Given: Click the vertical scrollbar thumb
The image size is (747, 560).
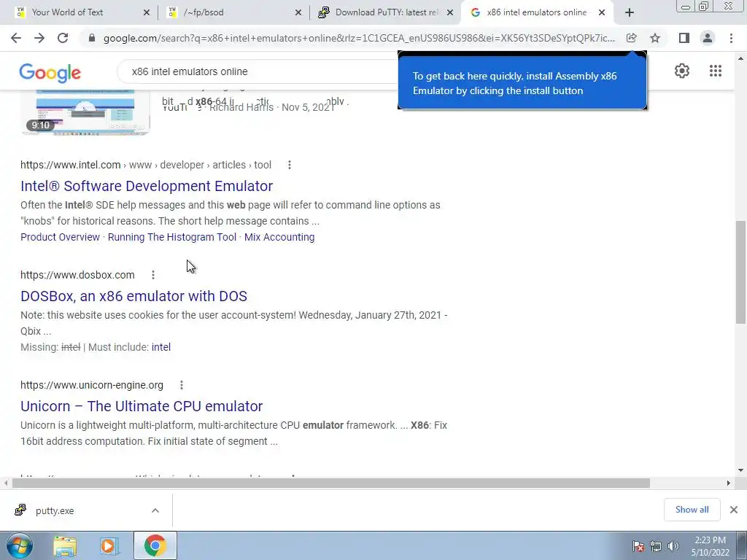Looking at the screenshot, I should pos(740,273).
